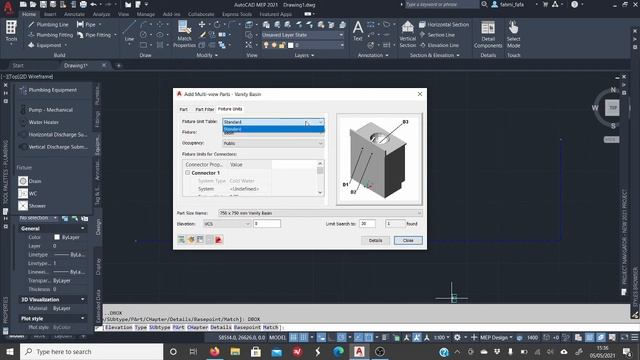640x360 pixels.
Task: Click the red flag icon in dialog
Action: point(218,240)
